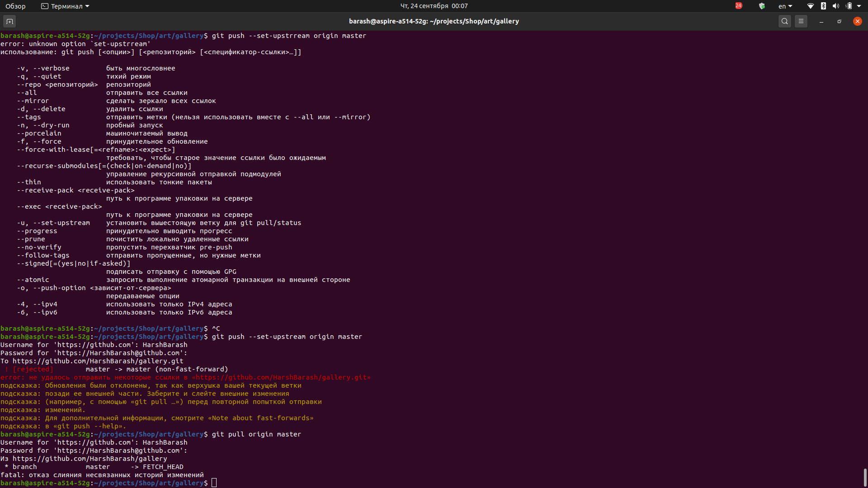Click the '--set-upstream' option row

click(159, 223)
